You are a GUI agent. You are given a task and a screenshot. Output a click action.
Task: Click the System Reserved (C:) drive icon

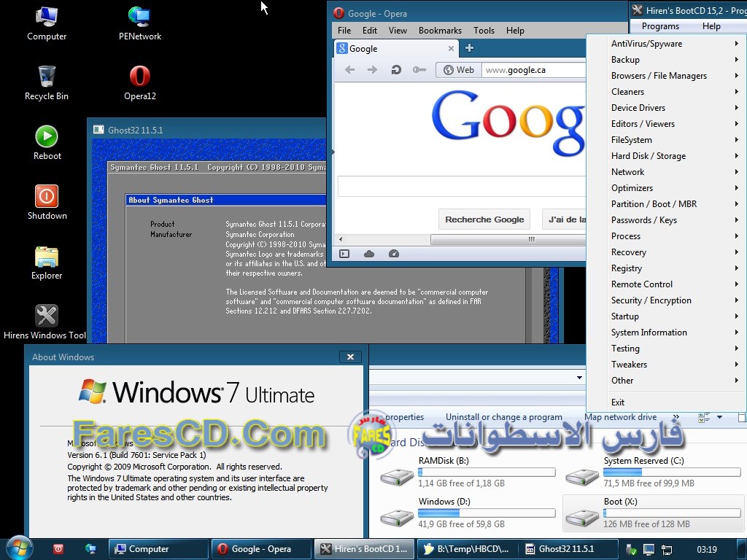coord(582,476)
